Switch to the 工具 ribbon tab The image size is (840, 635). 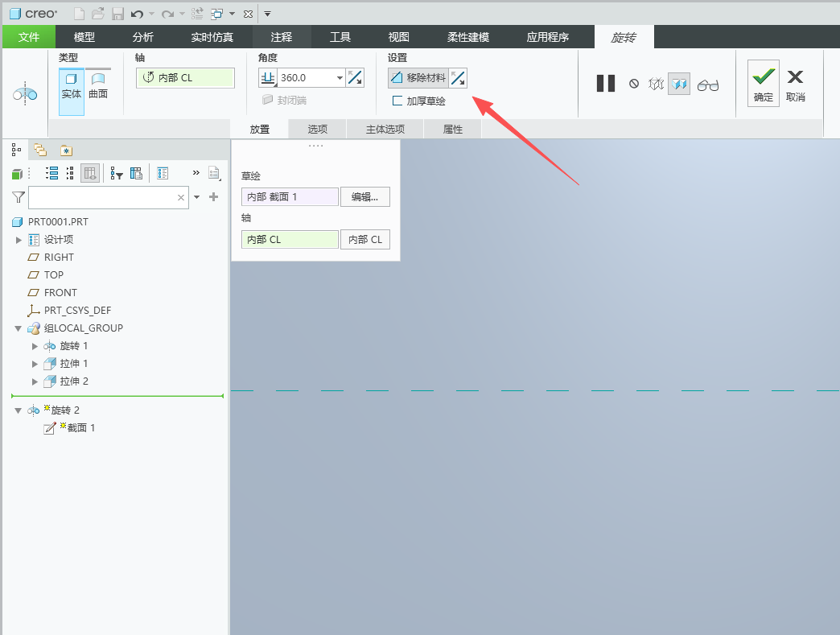(340, 37)
